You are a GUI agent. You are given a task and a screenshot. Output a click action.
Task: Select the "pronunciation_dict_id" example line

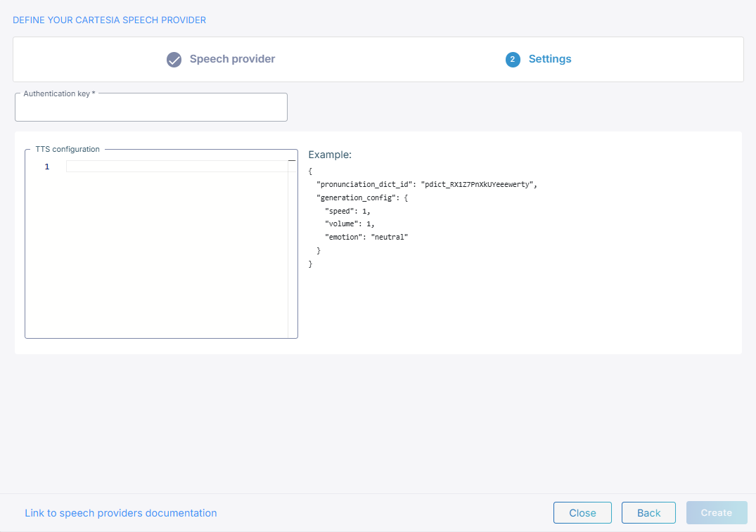coord(427,185)
